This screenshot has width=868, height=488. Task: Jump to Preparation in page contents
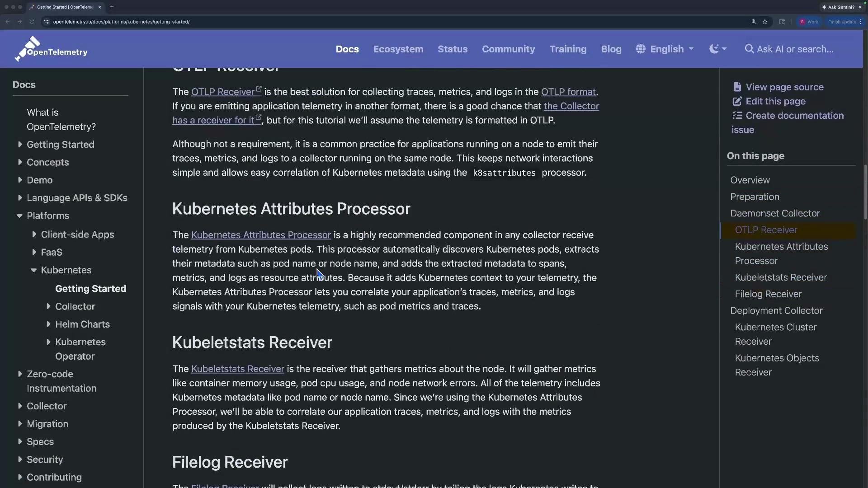[x=755, y=197]
